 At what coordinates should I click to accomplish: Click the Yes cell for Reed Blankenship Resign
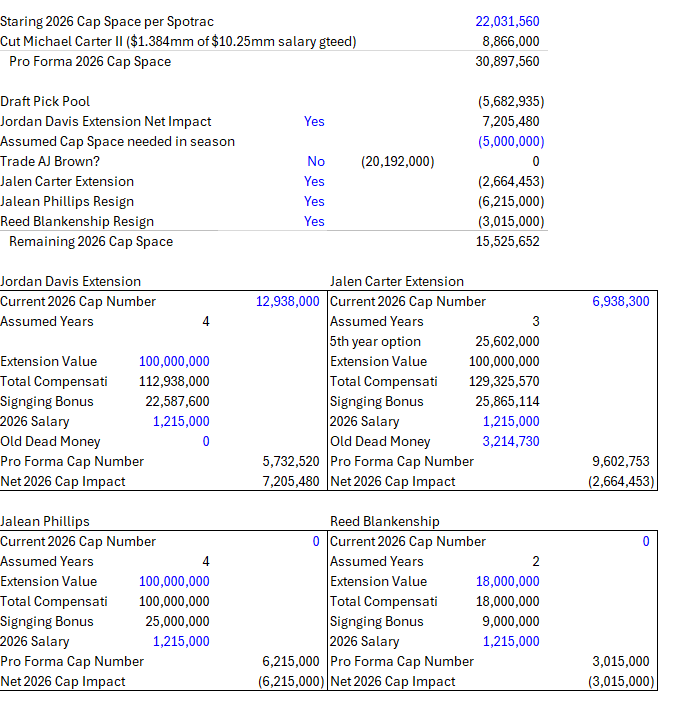(x=314, y=221)
